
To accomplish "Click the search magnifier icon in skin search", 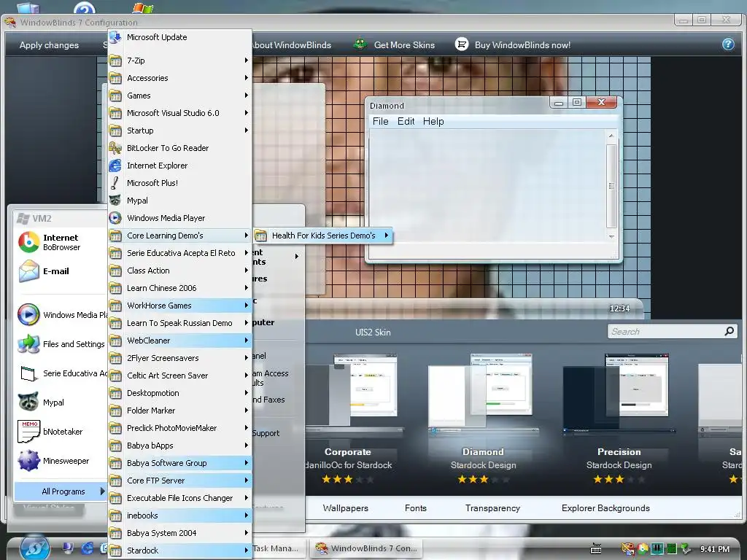I will (x=729, y=331).
